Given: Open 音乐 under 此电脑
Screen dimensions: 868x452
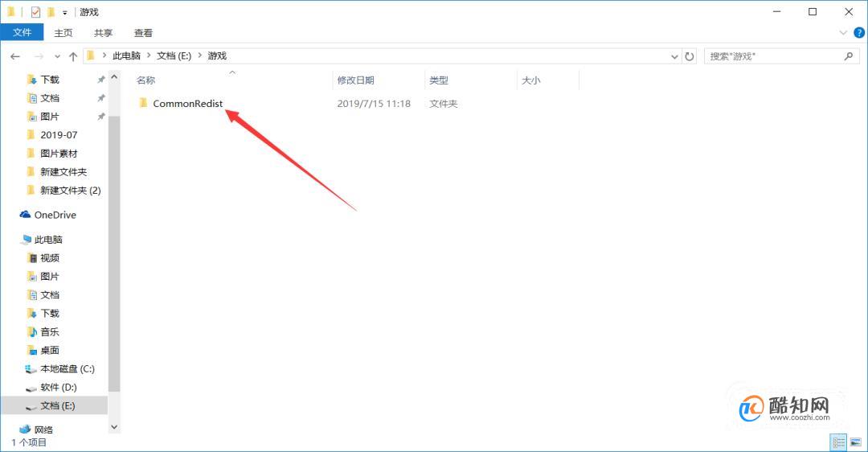Looking at the screenshot, I should (50, 332).
